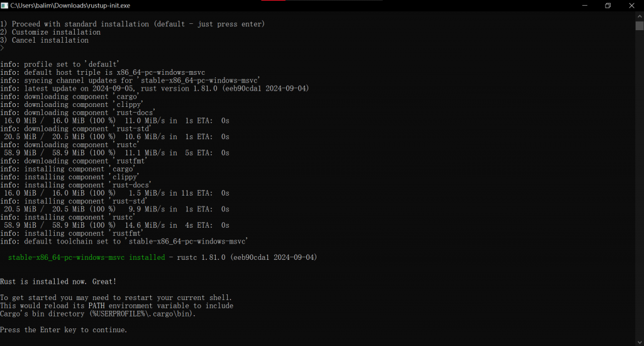
Task: Click the 'Press the Enter key to continue' line
Action: click(x=64, y=330)
